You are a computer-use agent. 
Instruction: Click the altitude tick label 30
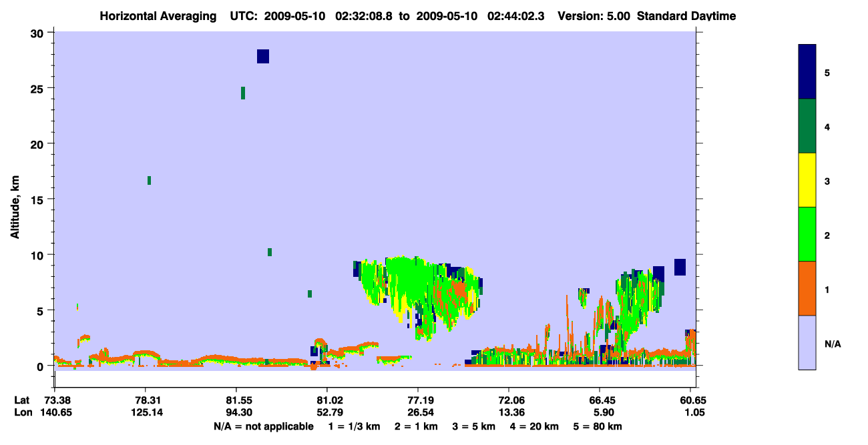(x=37, y=33)
